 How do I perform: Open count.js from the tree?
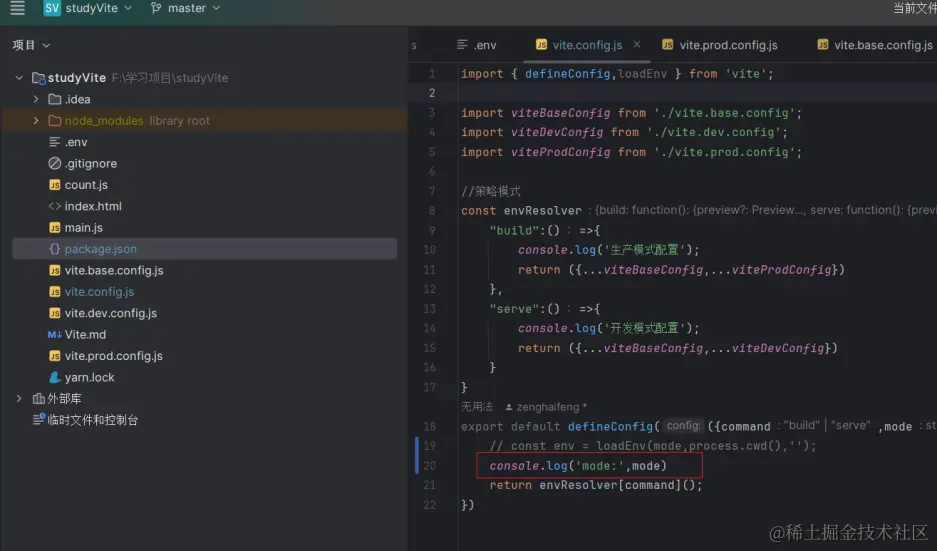(86, 185)
